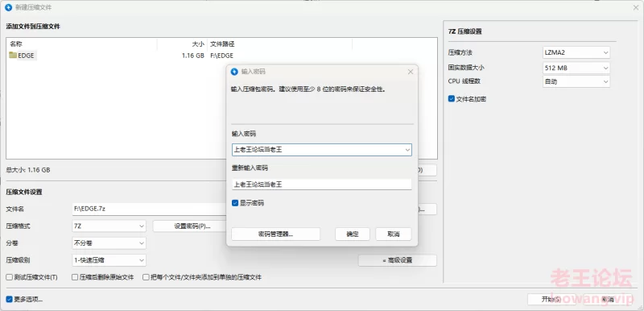The height and width of the screenshot is (311, 644).
Task: Enable 测试压缩文件(T) checkbox
Action: coord(9,277)
